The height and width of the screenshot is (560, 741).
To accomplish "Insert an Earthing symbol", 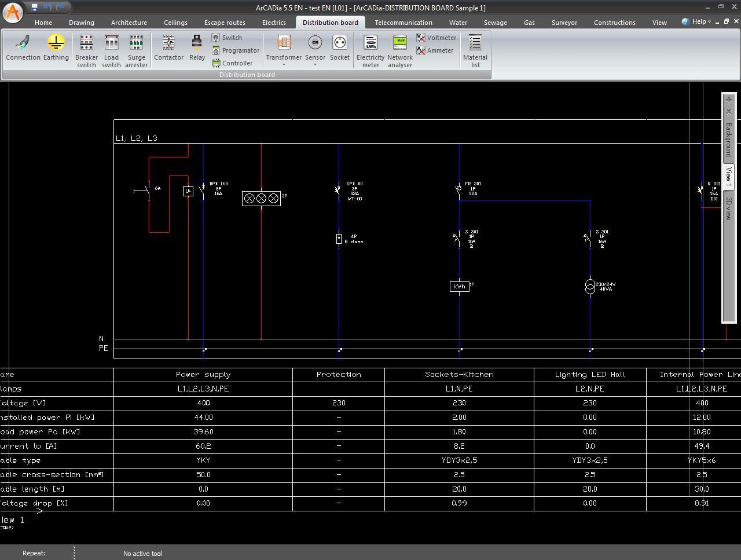I will (56, 47).
